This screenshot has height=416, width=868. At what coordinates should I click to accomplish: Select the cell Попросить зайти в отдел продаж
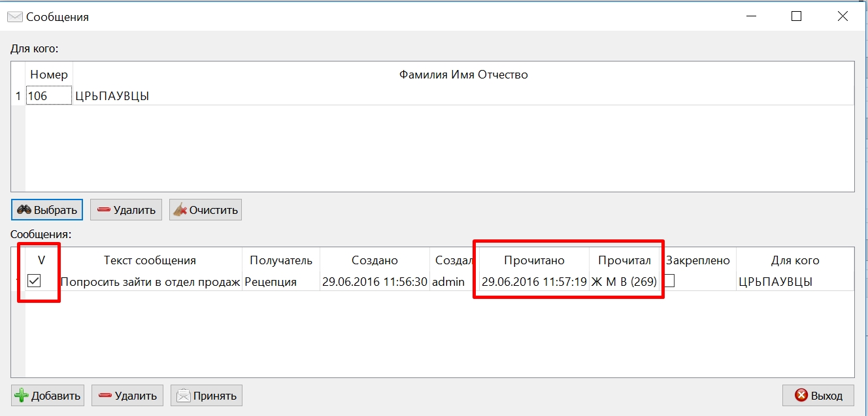pyautogui.click(x=150, y=282)
